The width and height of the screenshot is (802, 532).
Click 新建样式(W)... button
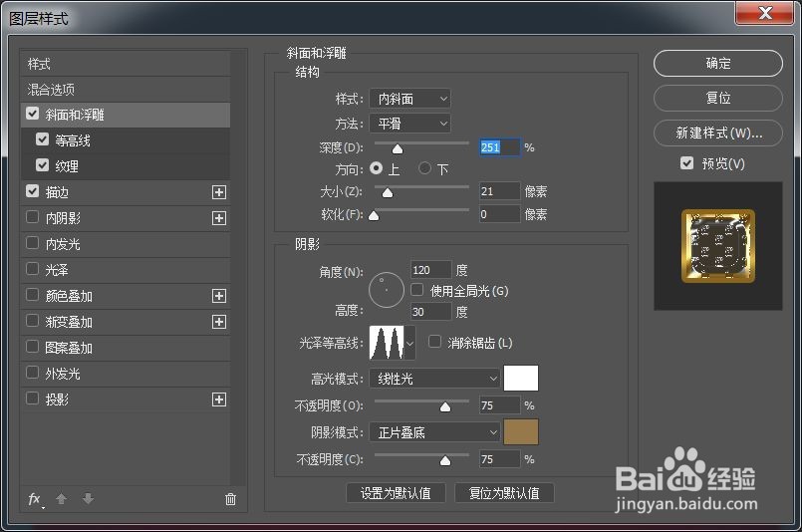718,133
